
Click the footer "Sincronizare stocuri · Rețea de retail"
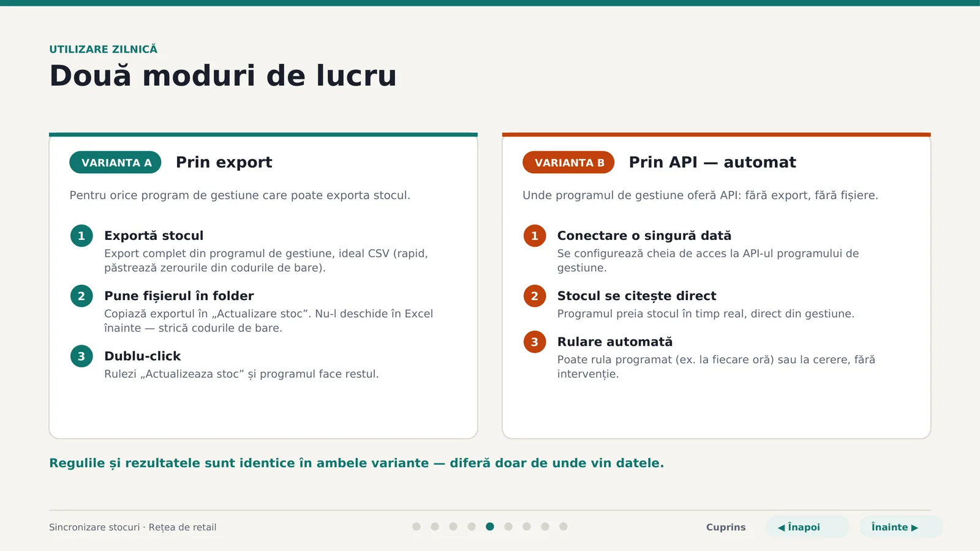click(x=133, y=527)
